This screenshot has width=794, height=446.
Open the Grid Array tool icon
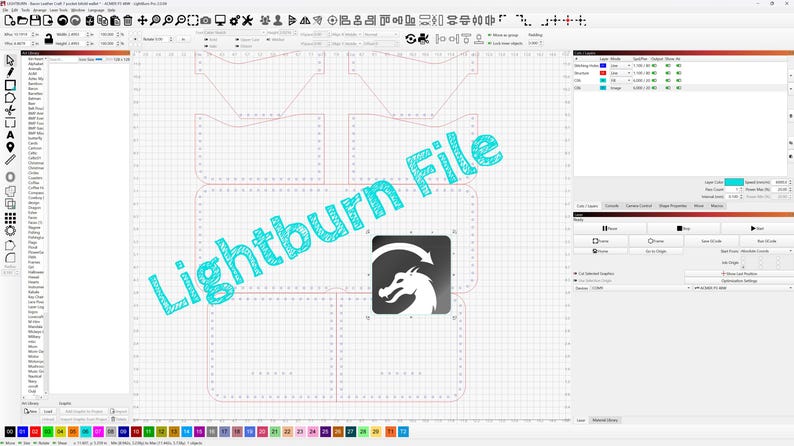point(10,218)
